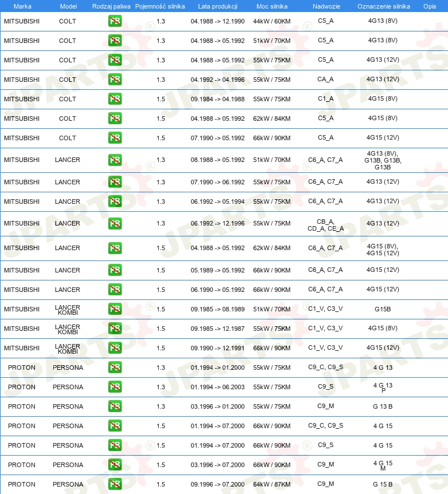The width and height of the screenshot is (448, 494).
Task: Click fuel icon in Persona 1.5 C9_S 4 G 15 row
Action: click(x=115, y=445)
